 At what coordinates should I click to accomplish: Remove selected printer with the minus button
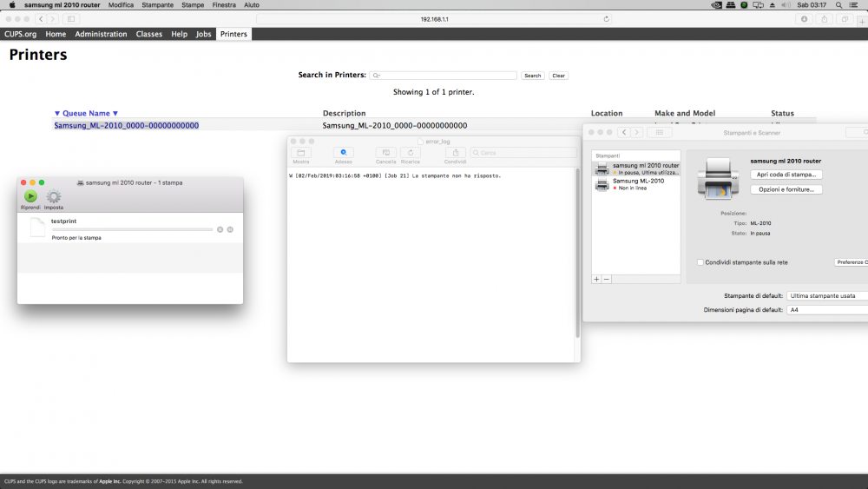(x=607, y=279)
